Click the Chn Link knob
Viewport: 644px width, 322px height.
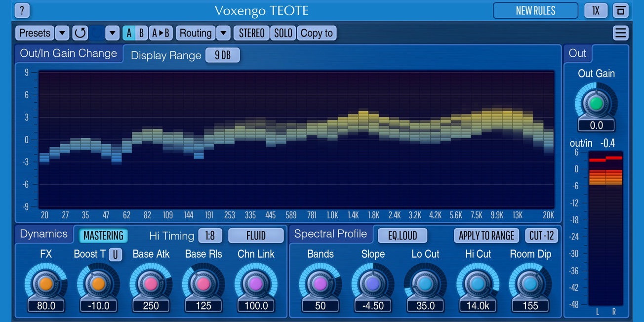coord(256,283)
